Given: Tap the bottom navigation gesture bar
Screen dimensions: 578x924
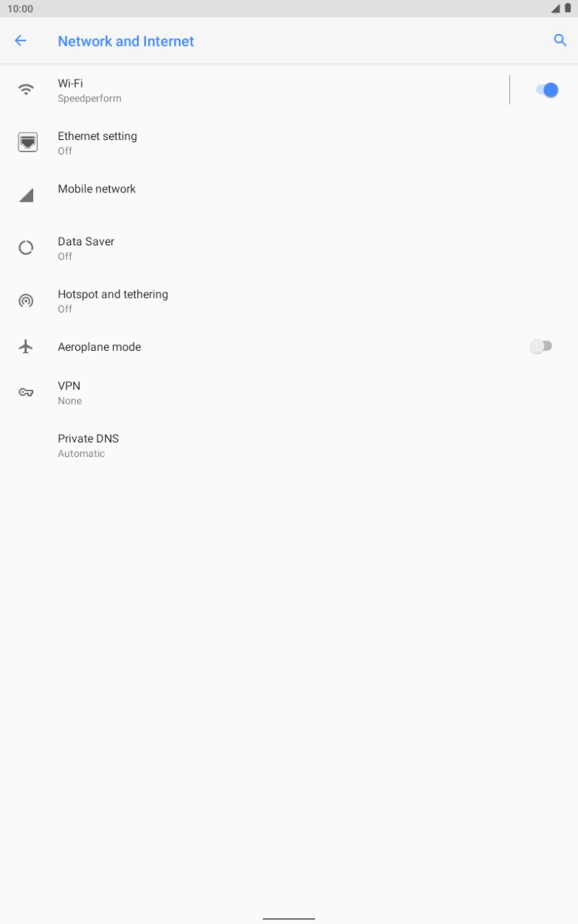Looking at the screenshot, I should tap(289, 918).
